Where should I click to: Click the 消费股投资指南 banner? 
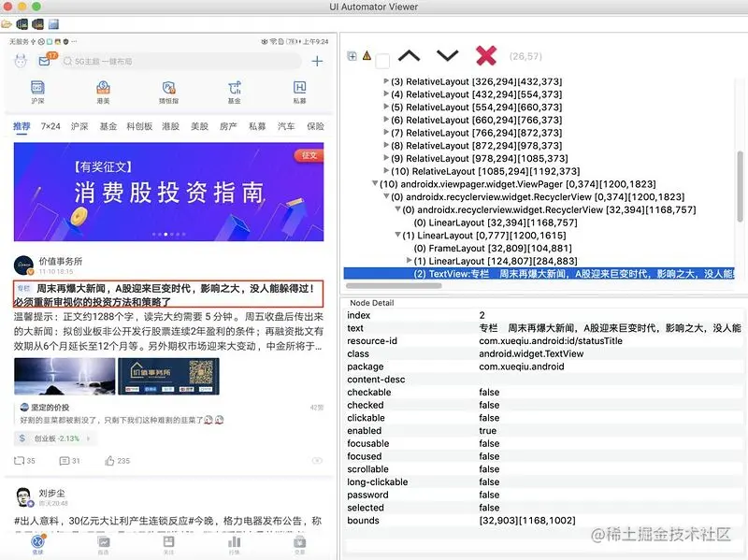pyautogui.click(x=169, y=192)
